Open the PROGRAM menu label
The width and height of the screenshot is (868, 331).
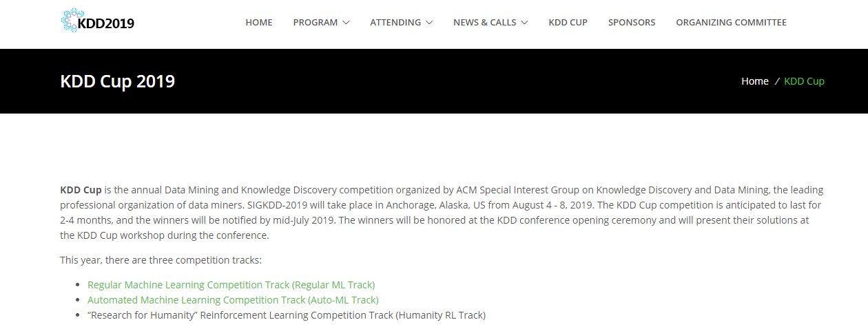(316, 23)
